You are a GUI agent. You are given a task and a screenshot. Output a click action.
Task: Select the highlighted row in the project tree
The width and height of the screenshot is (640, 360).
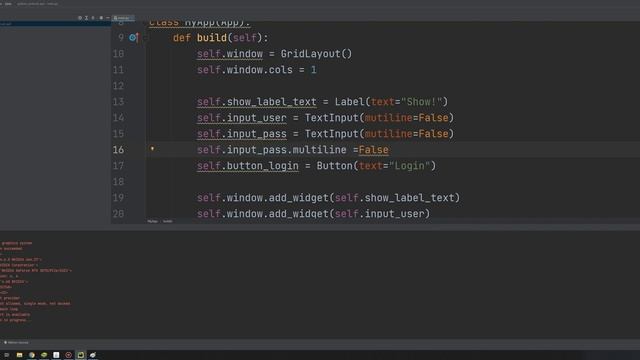(56, 24)
